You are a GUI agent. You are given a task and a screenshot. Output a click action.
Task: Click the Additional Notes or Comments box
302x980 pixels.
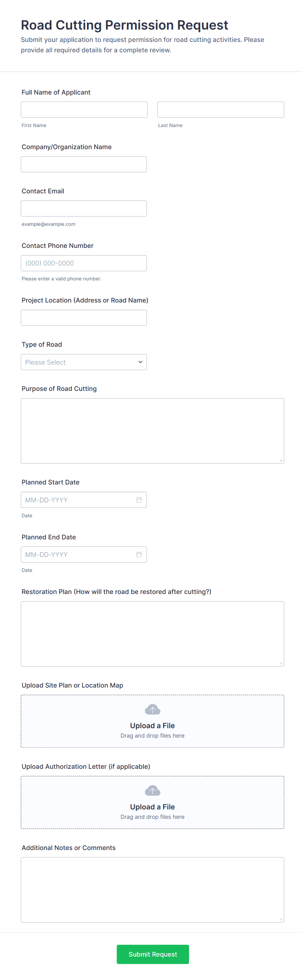tap(152, 890)
